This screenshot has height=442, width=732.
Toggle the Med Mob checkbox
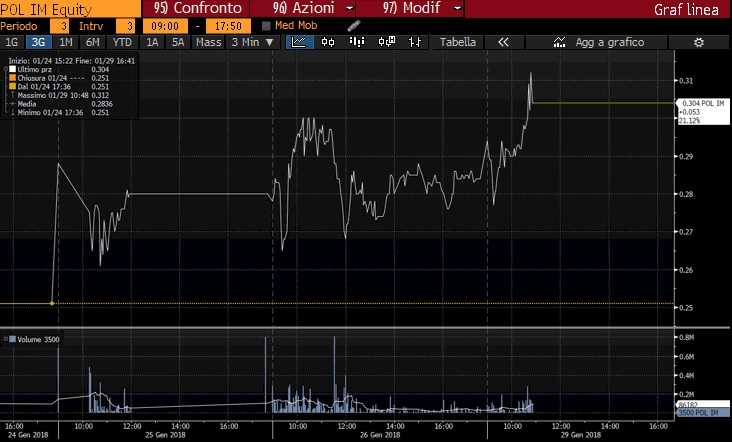tap(266, 26)
